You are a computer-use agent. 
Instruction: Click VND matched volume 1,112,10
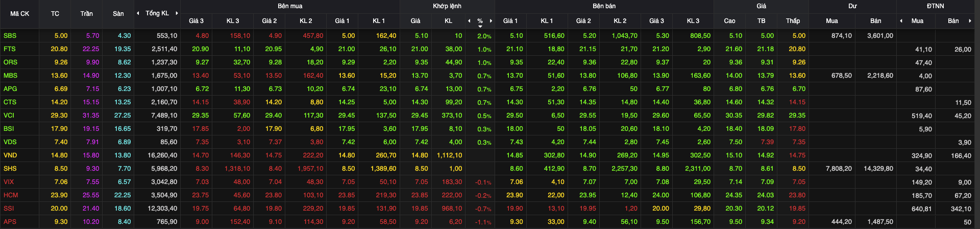coord(450,155)
